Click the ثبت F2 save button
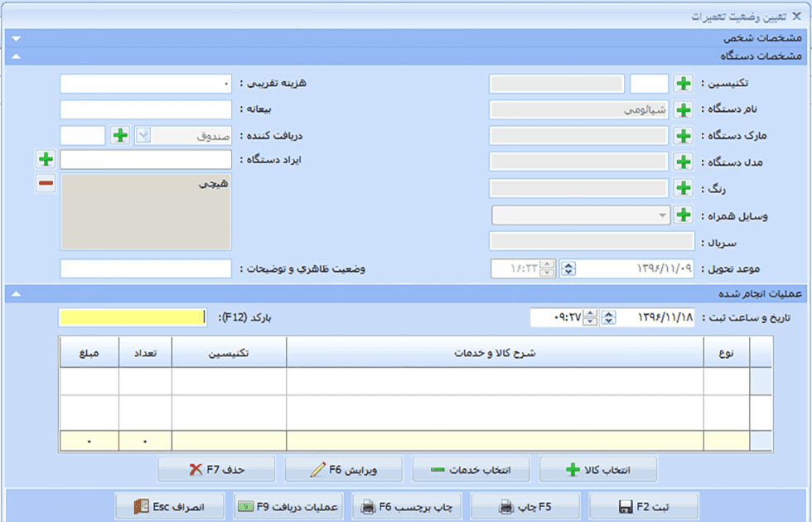Screen dimensions: 812x522 tap(644, 506)
